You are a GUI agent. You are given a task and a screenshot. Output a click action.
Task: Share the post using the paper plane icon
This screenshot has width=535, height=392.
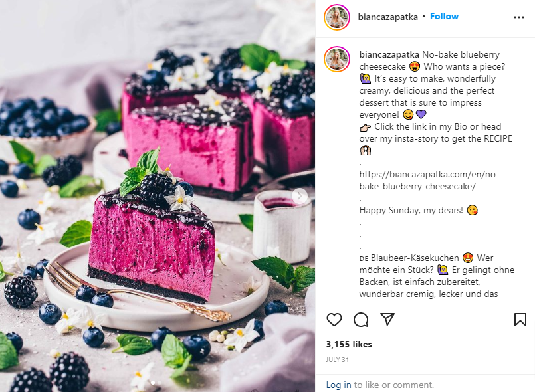pos(387,319)
